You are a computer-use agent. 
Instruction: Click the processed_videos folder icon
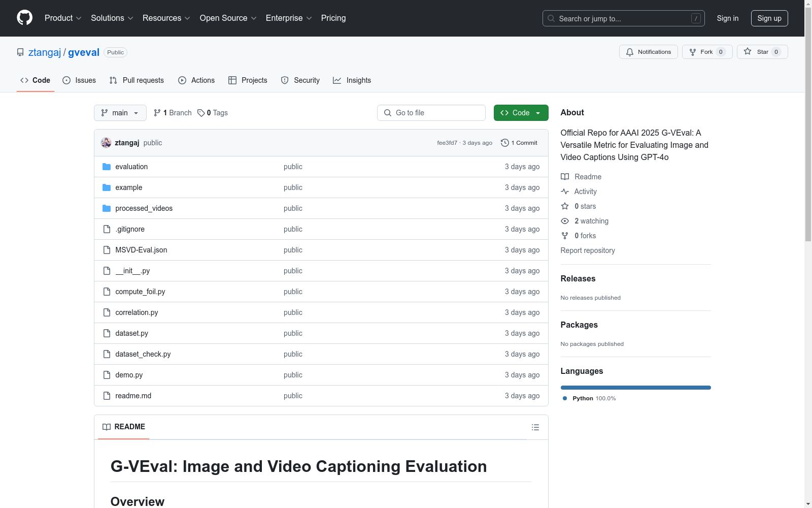(x=107, y=208)
